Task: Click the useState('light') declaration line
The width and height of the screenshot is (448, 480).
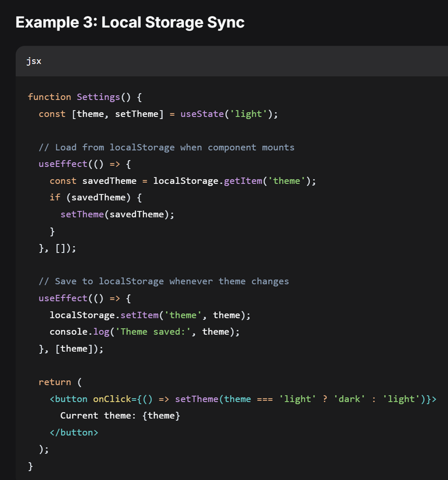Action: 158,114
